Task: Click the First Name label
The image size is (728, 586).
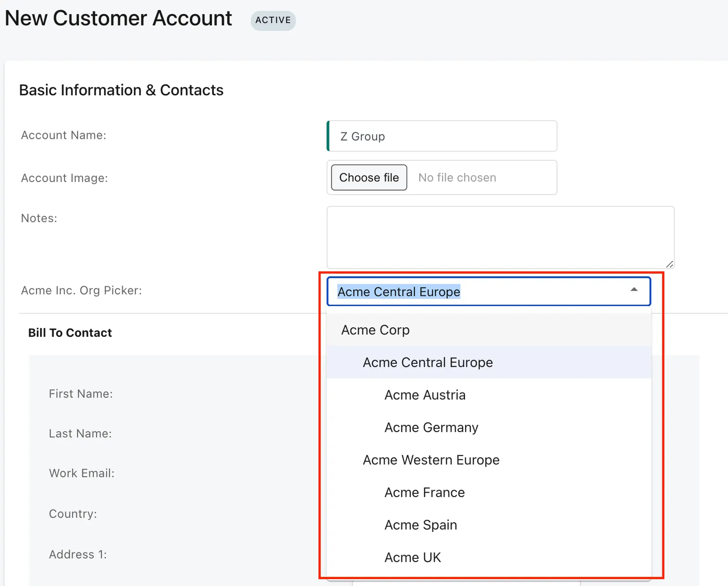Action: coord(81,394)
